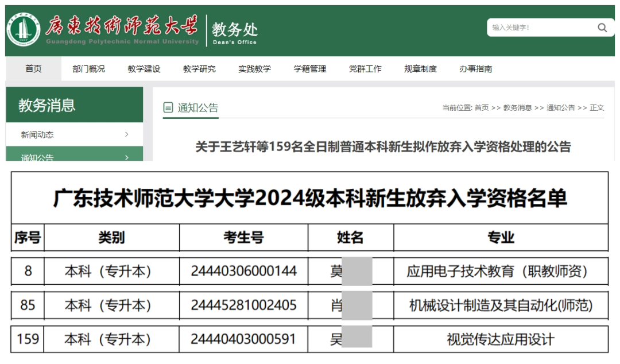
Task: Click the 通知公告 section heading text
Action: click(197, 107)
